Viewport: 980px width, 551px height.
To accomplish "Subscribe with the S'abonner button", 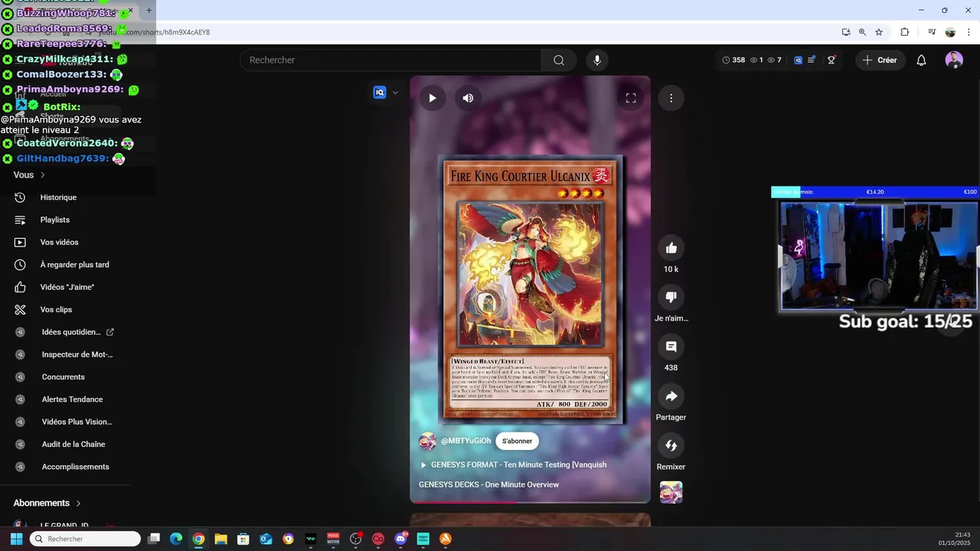I will [x=517, y=441].
